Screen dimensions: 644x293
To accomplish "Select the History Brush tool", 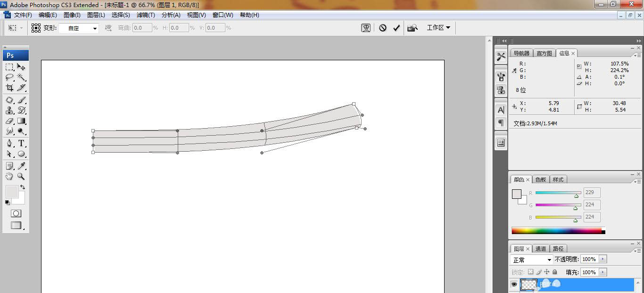I will (x=21, y=111).
